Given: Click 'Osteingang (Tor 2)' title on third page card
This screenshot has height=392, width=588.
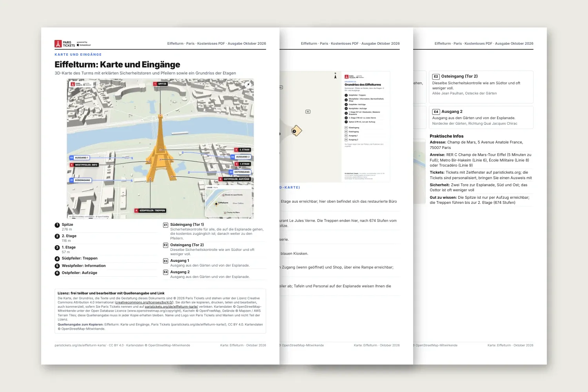Looking at the screenshot, I should coord(459,76).
